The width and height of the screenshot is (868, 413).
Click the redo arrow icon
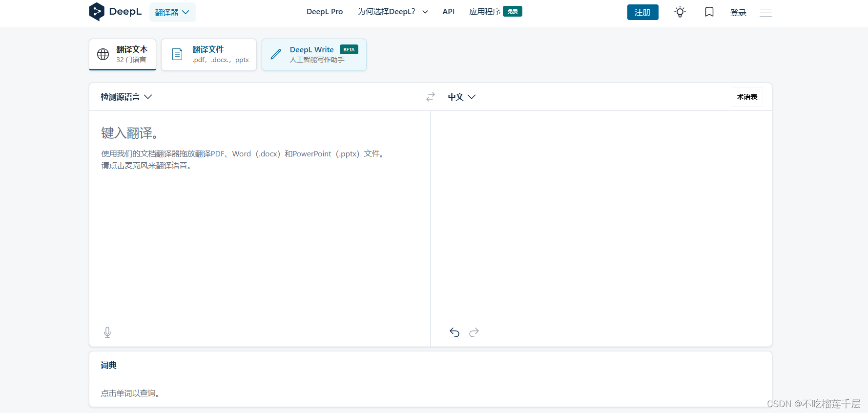tap(474, 332)
